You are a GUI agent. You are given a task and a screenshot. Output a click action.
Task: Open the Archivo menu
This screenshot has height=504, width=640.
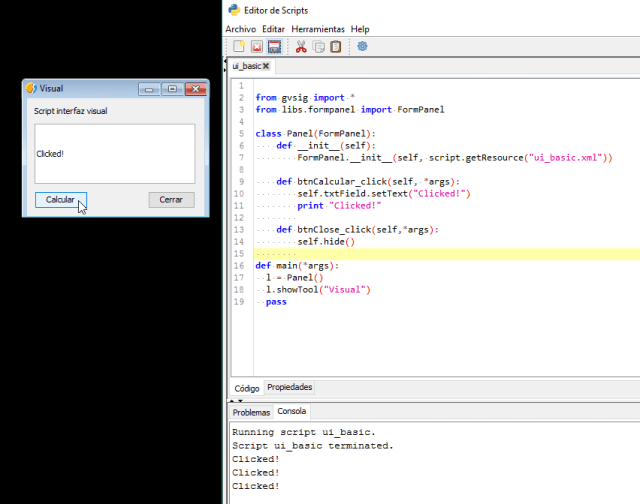click(241, 29)
